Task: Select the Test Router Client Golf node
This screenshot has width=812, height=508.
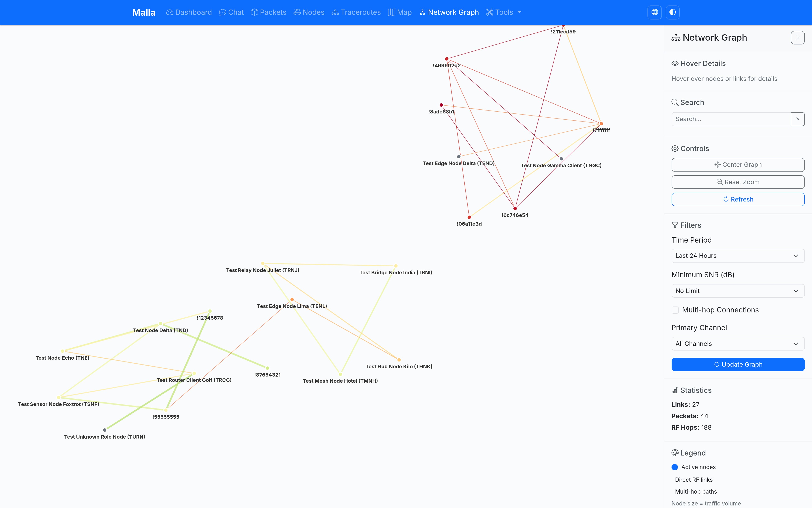Action: click(194, 373)
